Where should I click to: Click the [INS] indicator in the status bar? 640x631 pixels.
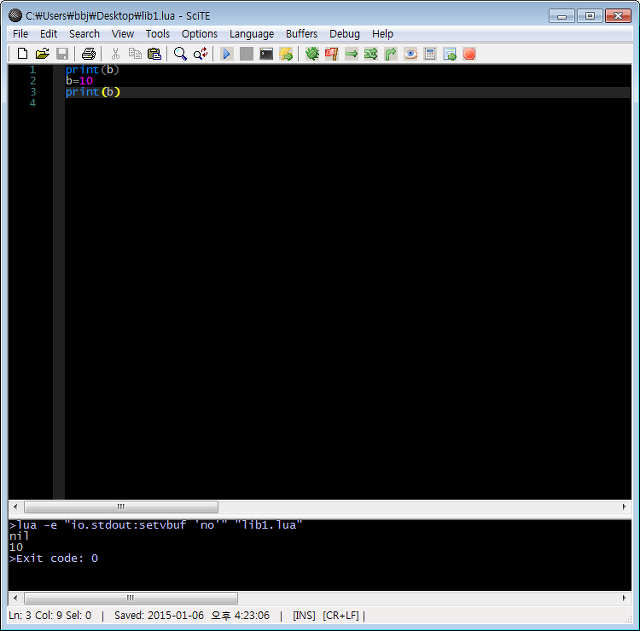tap(304, 615)
